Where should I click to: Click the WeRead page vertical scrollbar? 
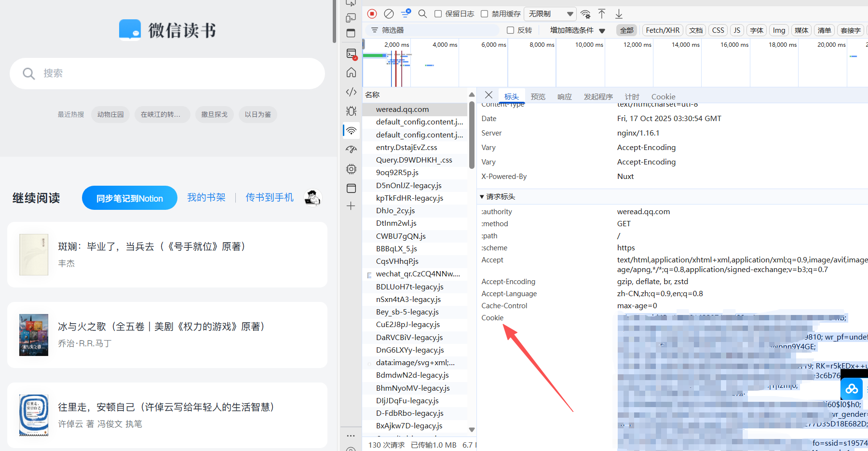coord(334,22)
